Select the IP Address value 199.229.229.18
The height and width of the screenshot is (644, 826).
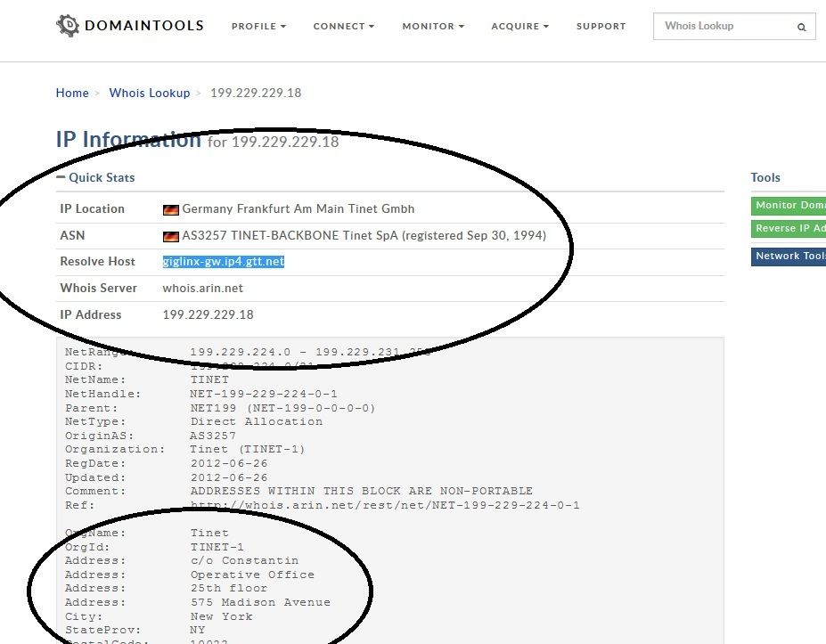[209, 315]
